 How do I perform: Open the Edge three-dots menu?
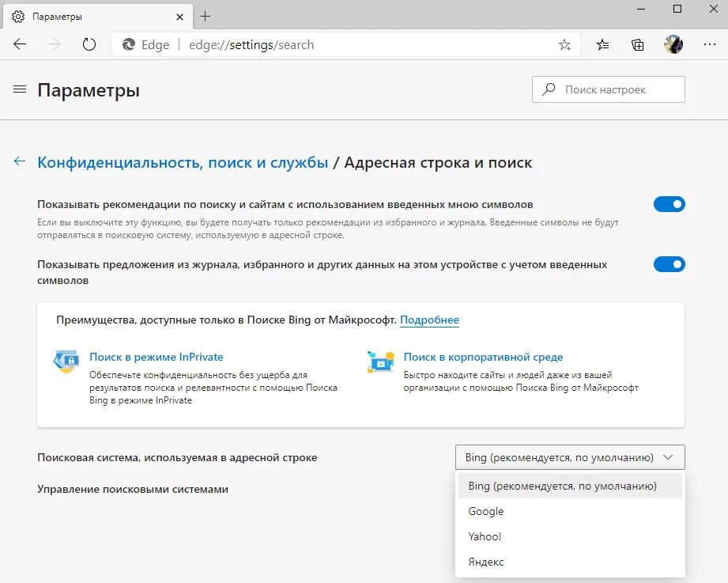click(x=710, y=44)
